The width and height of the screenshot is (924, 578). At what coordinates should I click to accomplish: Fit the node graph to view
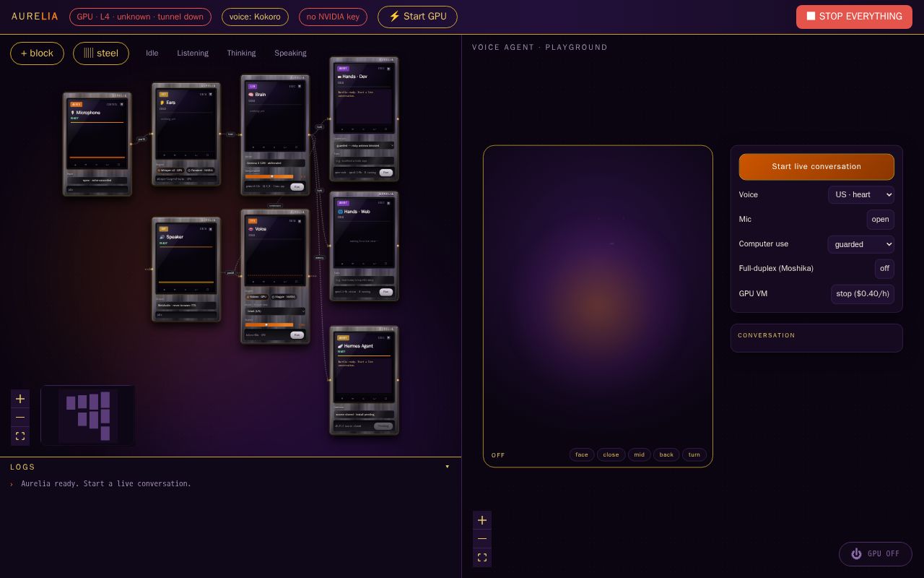pyautogui.click(x=20, y=436)
